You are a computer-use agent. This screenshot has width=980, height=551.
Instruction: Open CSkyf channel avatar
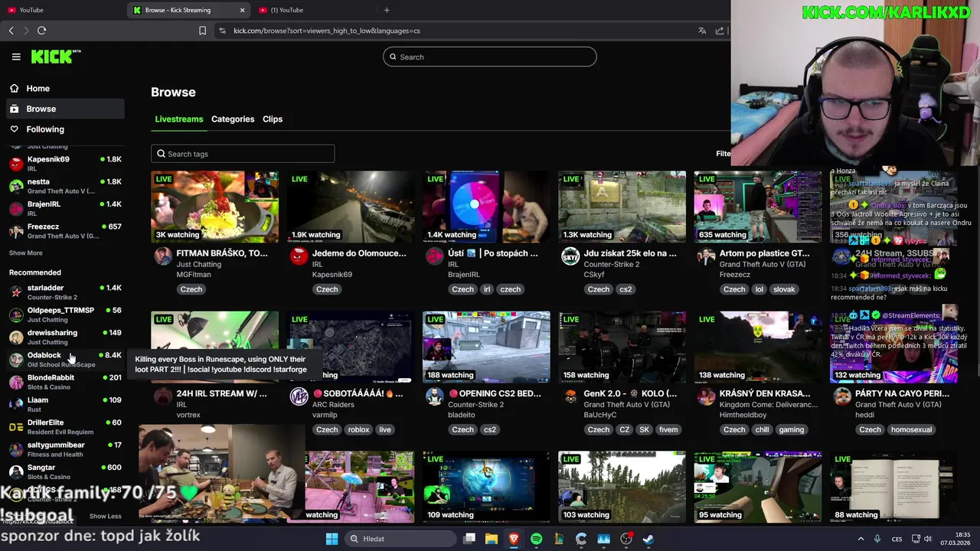[570, 256]
